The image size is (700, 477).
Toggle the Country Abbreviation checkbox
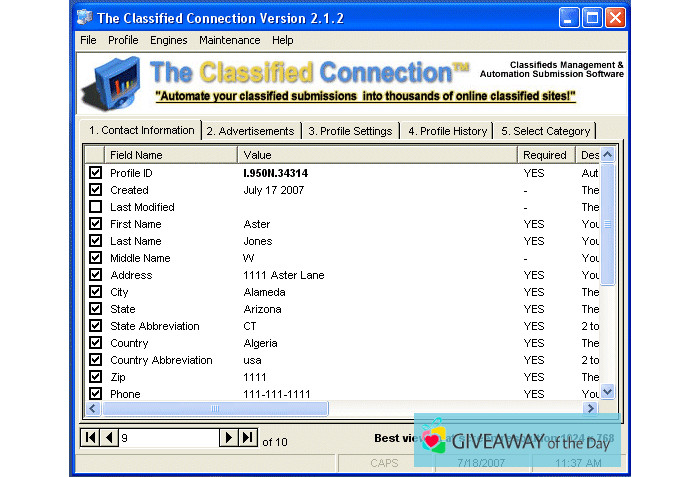click(95, 360)
